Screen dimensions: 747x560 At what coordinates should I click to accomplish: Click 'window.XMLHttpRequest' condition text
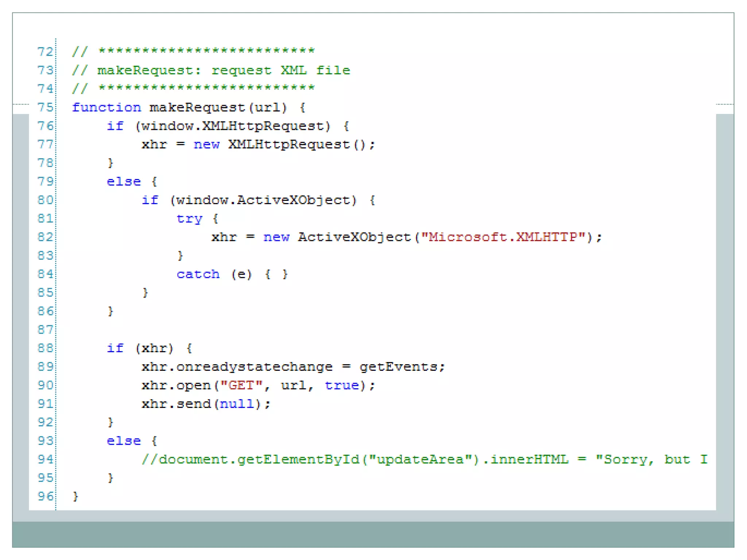pyautogui.click(x=232, y=126)
